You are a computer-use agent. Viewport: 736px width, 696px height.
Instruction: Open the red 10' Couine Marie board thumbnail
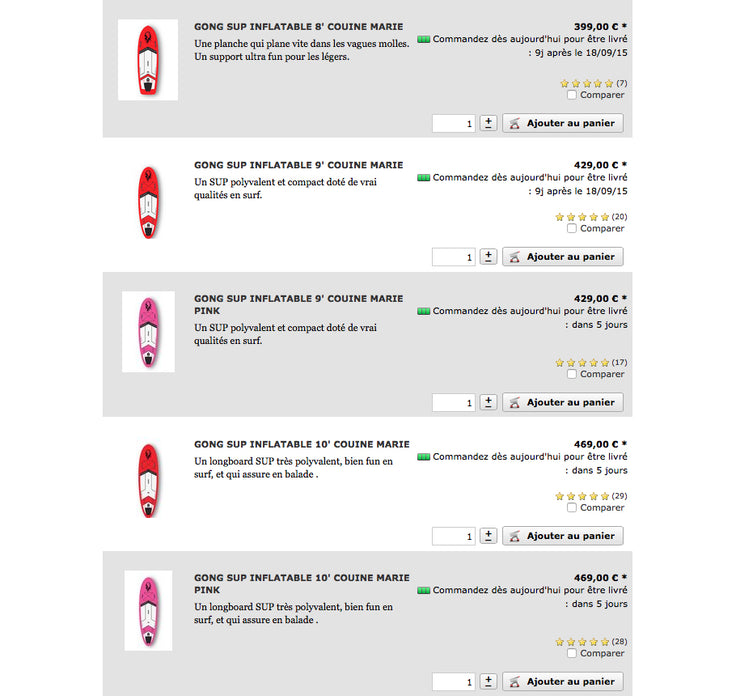(x=148, y=480)
